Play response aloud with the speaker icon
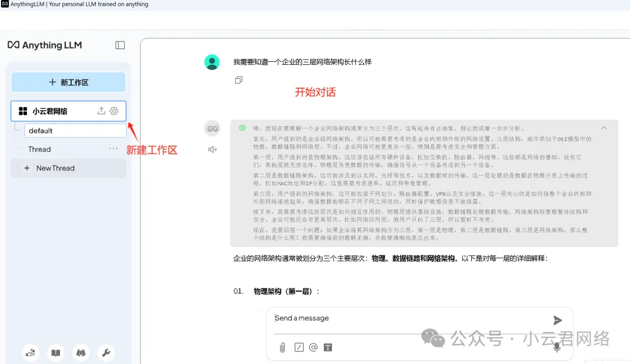Viewport: 630px width, 364px height. [x=212, y=149]
